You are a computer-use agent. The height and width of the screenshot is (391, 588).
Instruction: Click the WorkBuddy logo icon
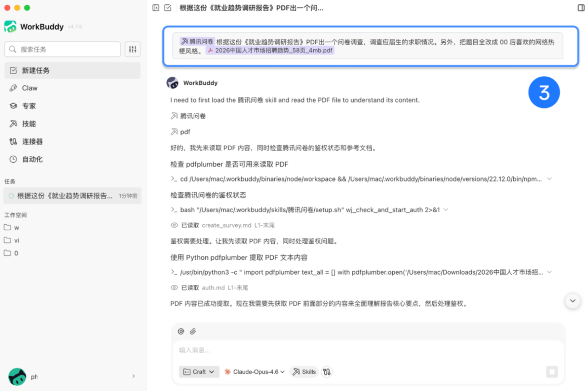(10, 27)
